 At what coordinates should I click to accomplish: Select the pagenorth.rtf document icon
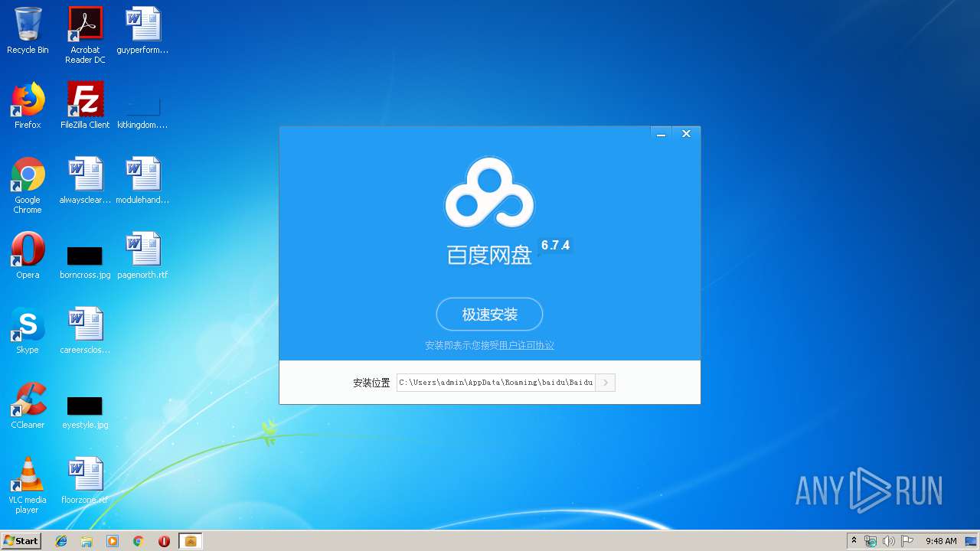pos(142,256)
